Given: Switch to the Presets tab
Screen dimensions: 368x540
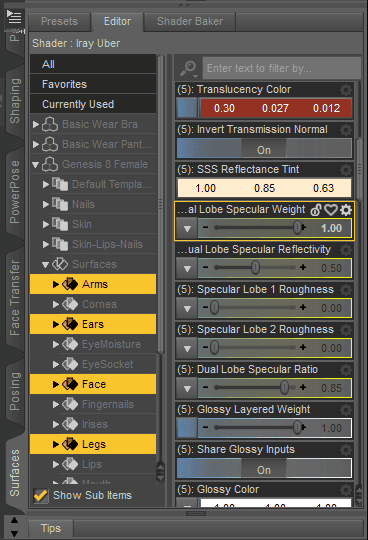Looking at the screenshot, I should click(x=60, y=21).
